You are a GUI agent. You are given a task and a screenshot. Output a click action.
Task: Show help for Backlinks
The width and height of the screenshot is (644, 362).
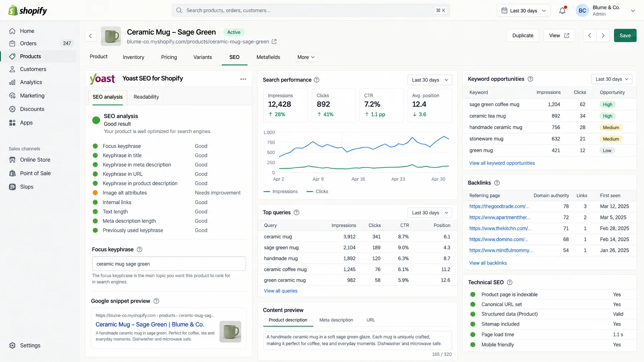pyautogui.click(x=497, y=183)
